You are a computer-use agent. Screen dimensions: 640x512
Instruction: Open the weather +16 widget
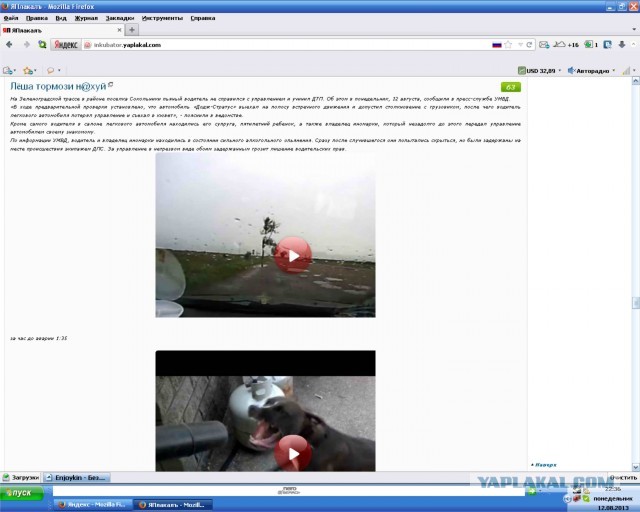[566, 45]
